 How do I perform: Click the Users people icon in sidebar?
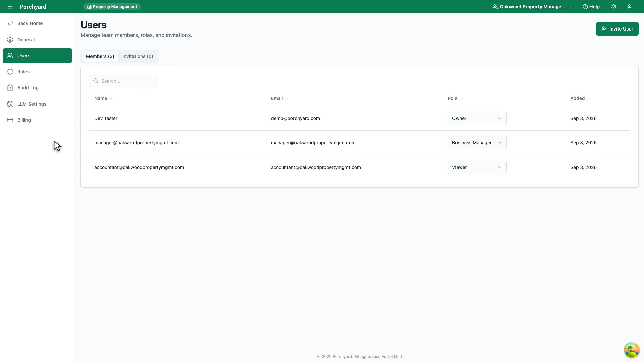(10, 56)
